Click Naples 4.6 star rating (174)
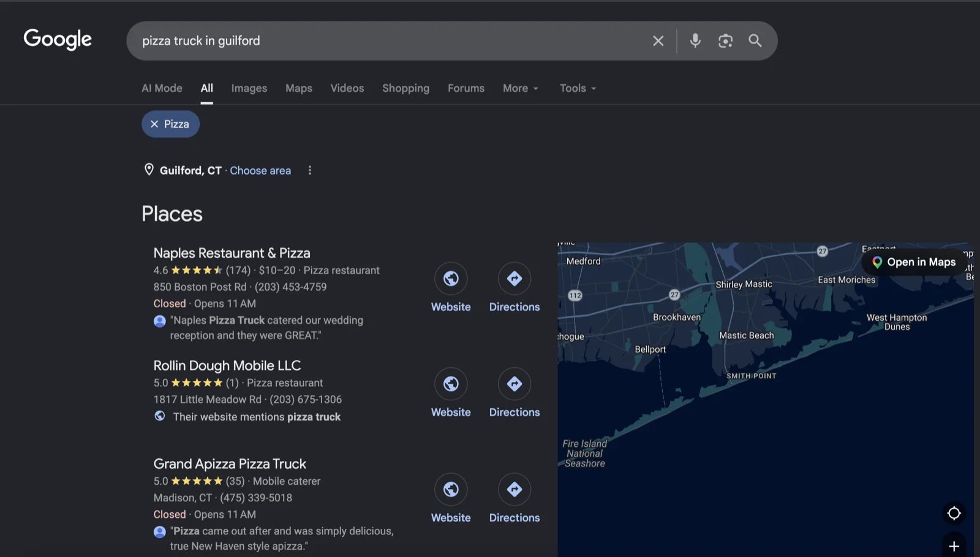980x557 pixels. pos(202,270)
